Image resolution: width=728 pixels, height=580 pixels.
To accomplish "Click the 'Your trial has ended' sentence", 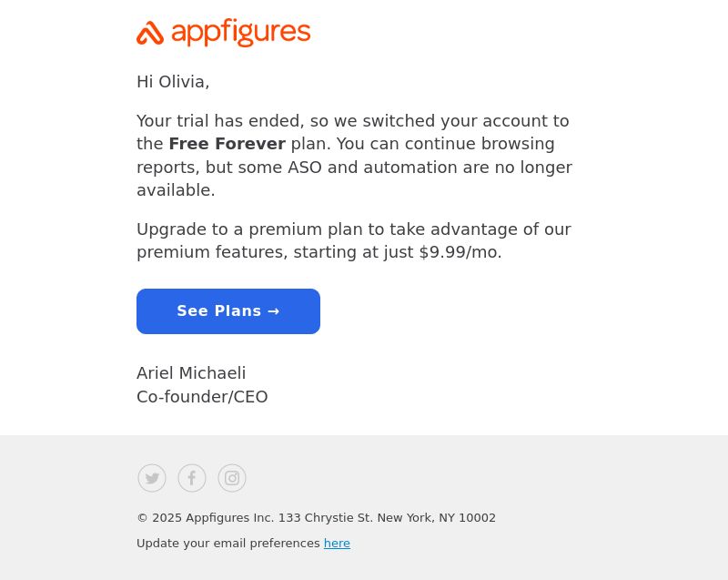I will (220, 121).
